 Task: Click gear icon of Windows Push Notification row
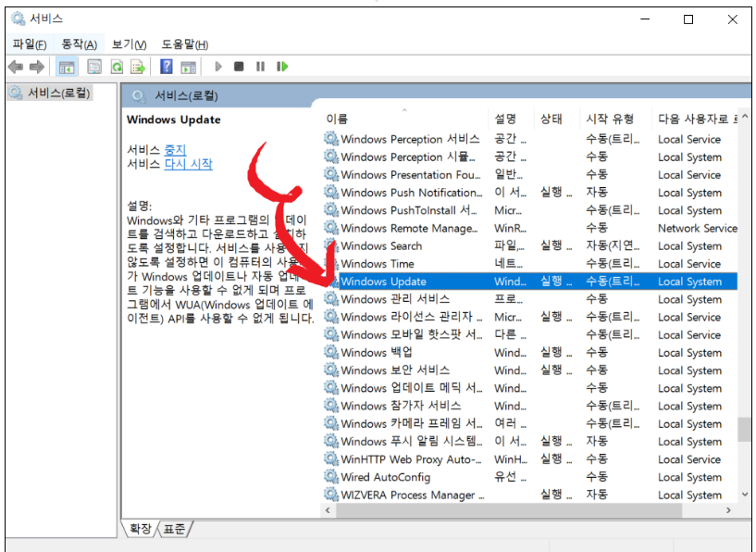(x=330, y=193)
